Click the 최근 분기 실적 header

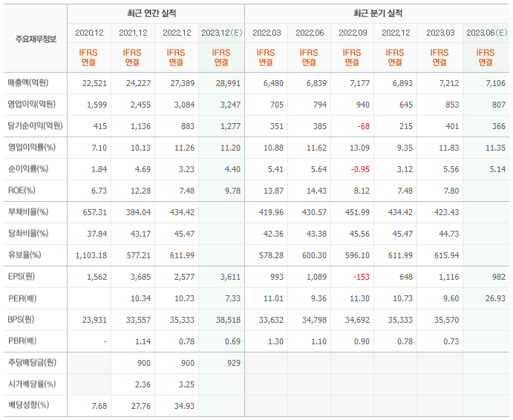[x=378, y=13]
